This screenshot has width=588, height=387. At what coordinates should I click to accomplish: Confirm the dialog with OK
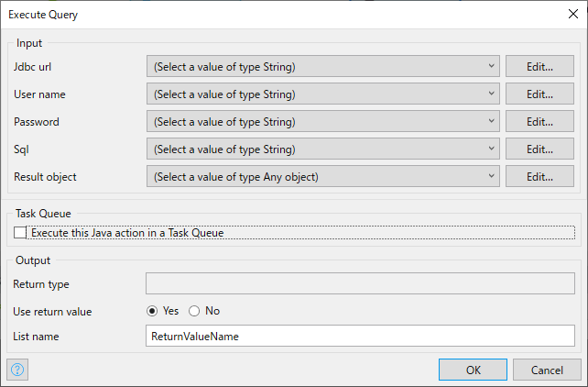pos(473,370)
